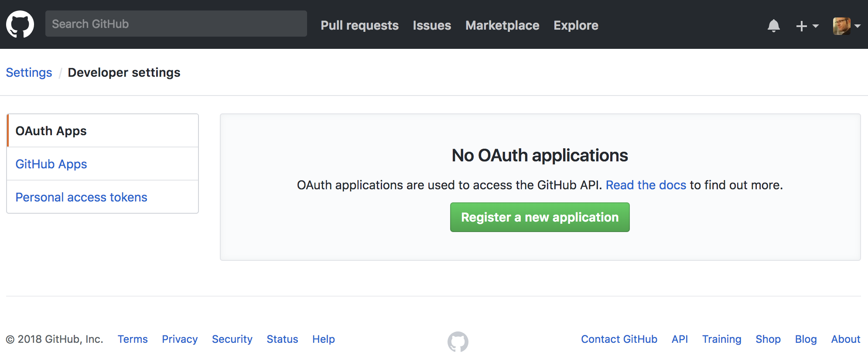Click the Read the docs link
Screen dimensions: 868x362
point(646,185)
